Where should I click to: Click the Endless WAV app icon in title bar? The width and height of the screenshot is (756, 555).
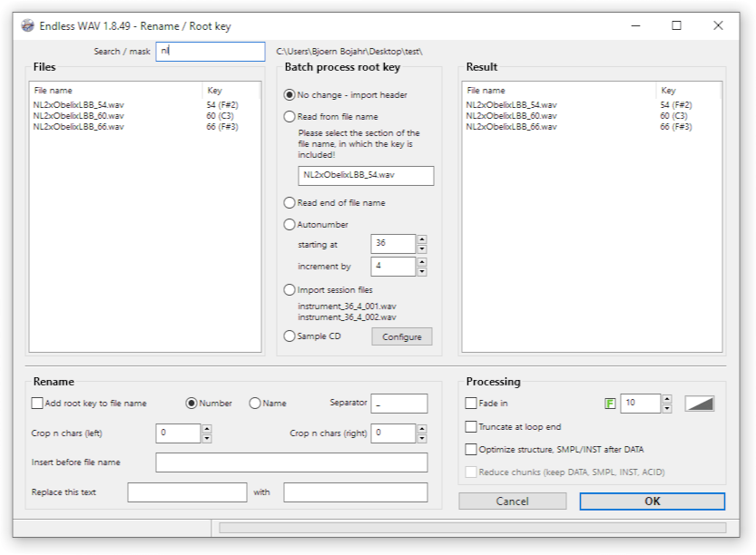pos(28,25)
